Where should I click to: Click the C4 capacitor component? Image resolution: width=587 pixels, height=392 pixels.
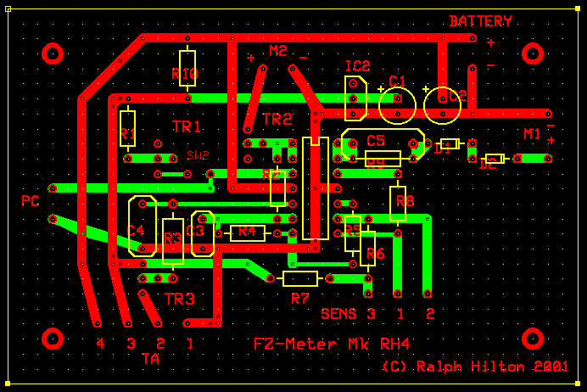coord(142,226)
